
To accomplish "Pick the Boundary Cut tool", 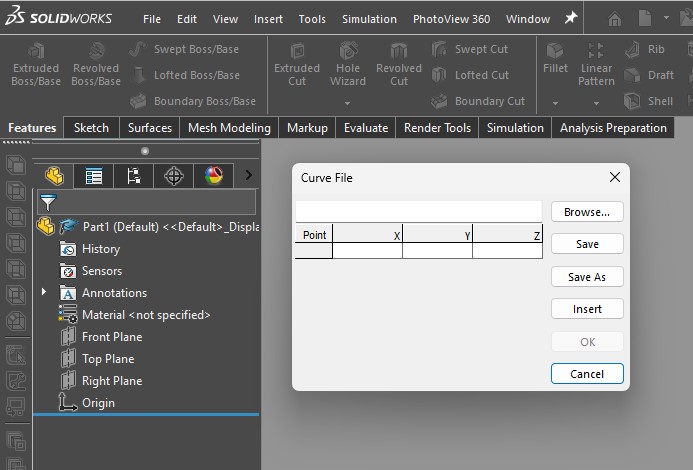I will [478, 101].
